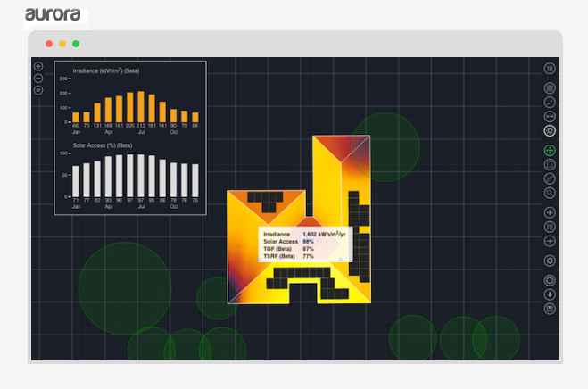Select the magnifier search tool in right toolbar

[550, 193]
